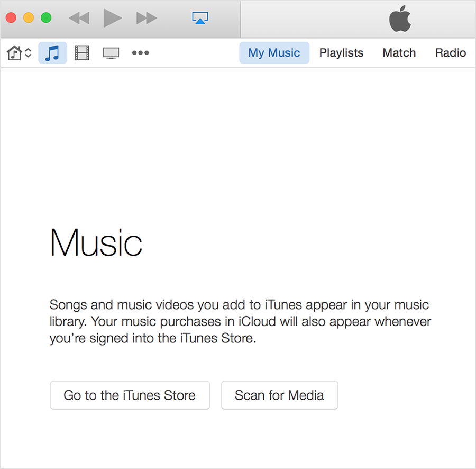The image size is (476, 469).
Task: Expand the library selector up-down arrows
Action: pos(28,53)
